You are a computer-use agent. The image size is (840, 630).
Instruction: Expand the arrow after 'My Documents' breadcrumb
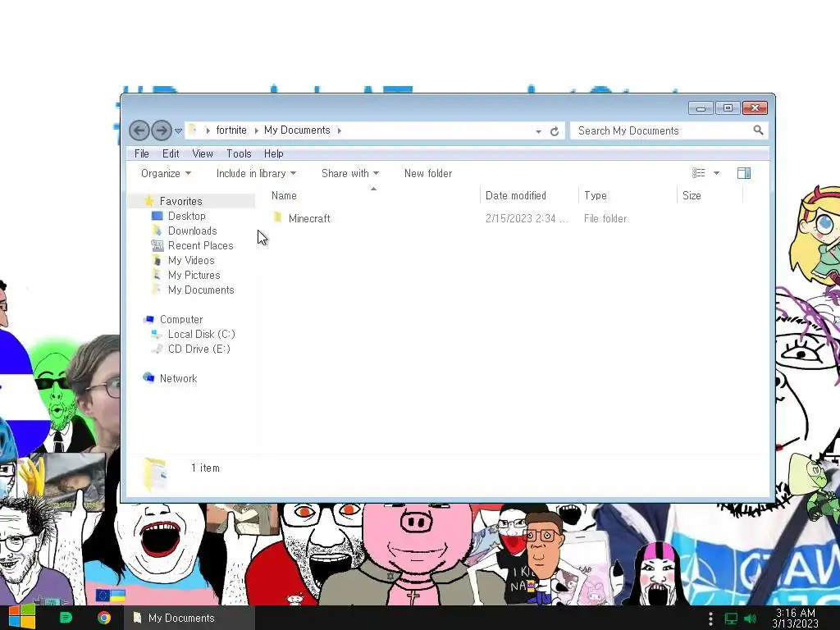[339, 130]
